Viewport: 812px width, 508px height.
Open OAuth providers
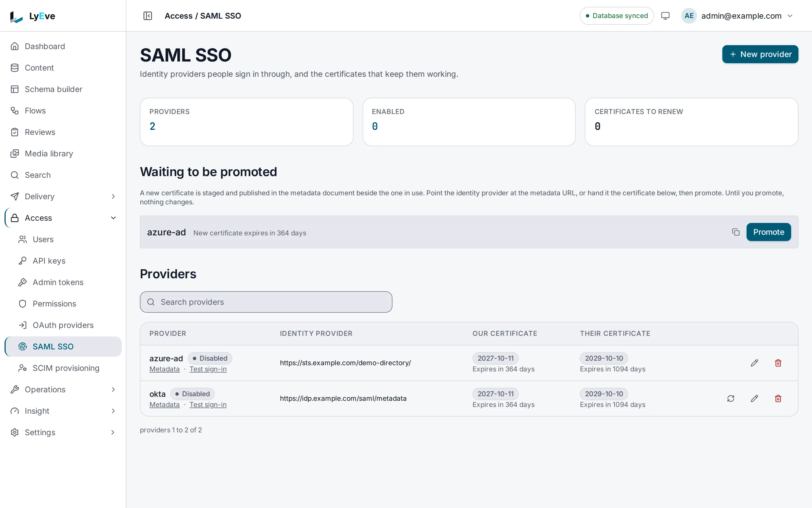(63, 325)
